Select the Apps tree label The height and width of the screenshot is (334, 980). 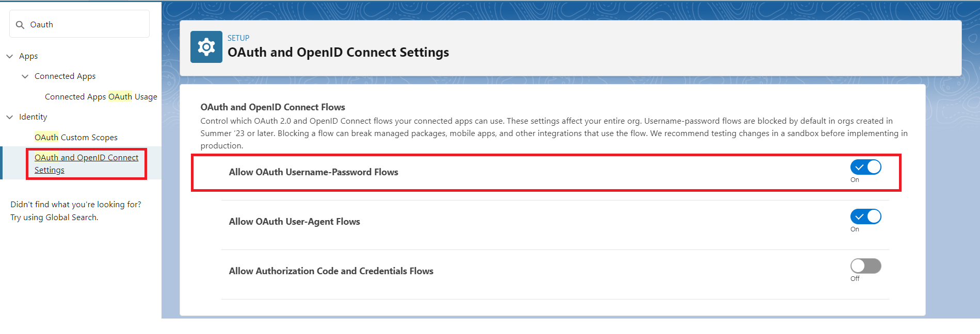[x=28, y=56]
